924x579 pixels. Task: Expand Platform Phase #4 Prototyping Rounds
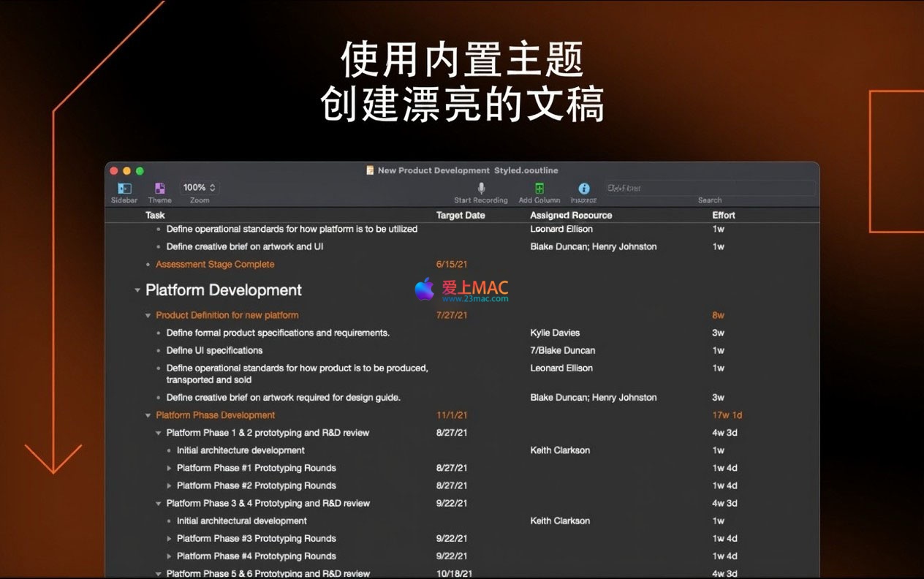170,556
